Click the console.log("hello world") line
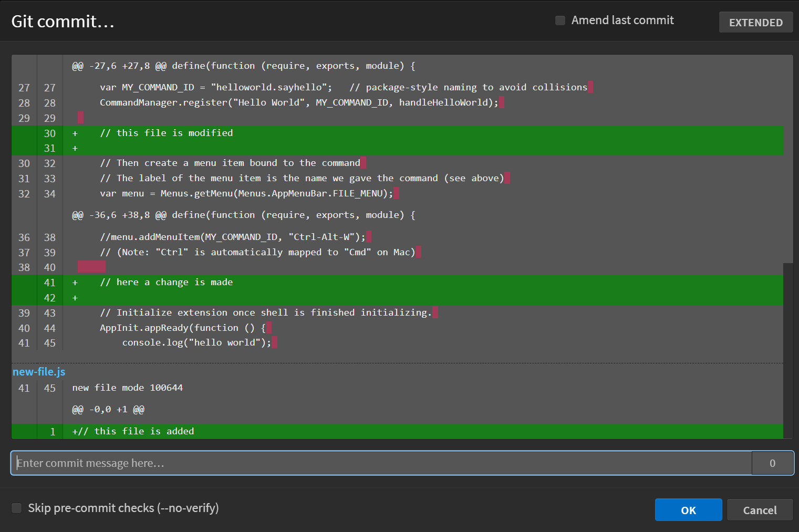799x532 pixels. coord(196,342)
